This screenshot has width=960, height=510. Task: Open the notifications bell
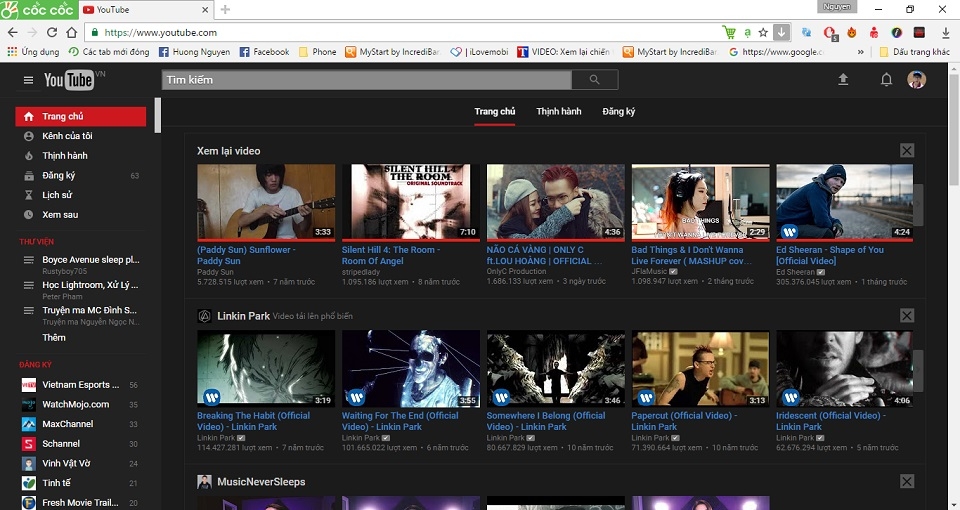[x=886, y=79]
